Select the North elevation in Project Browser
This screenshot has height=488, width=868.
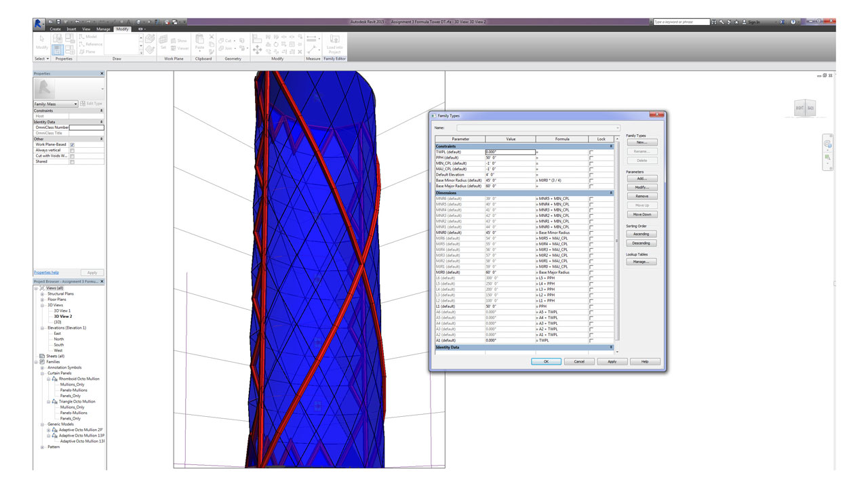tap(59, 339)
